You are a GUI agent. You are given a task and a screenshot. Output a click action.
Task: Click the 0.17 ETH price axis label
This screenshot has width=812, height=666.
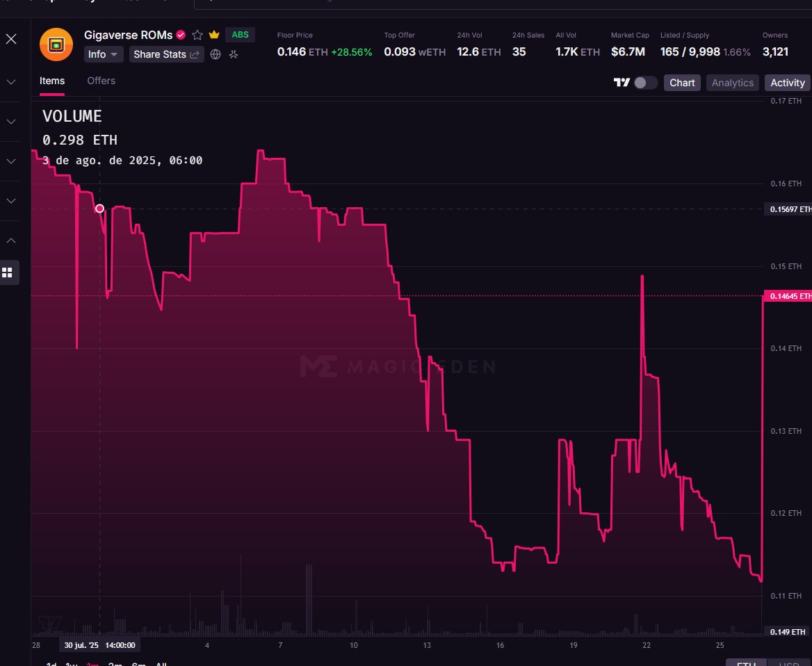click(x=786, y=101)
